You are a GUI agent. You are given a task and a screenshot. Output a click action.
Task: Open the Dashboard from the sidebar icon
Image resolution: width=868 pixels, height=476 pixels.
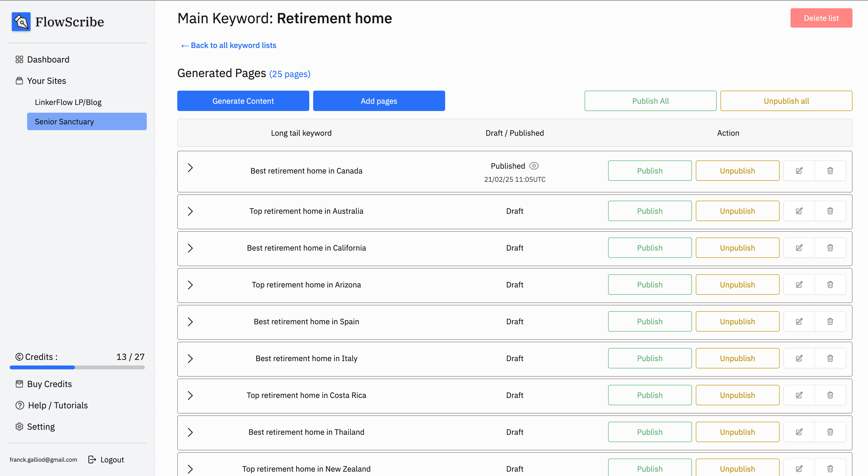coord(20,59)
